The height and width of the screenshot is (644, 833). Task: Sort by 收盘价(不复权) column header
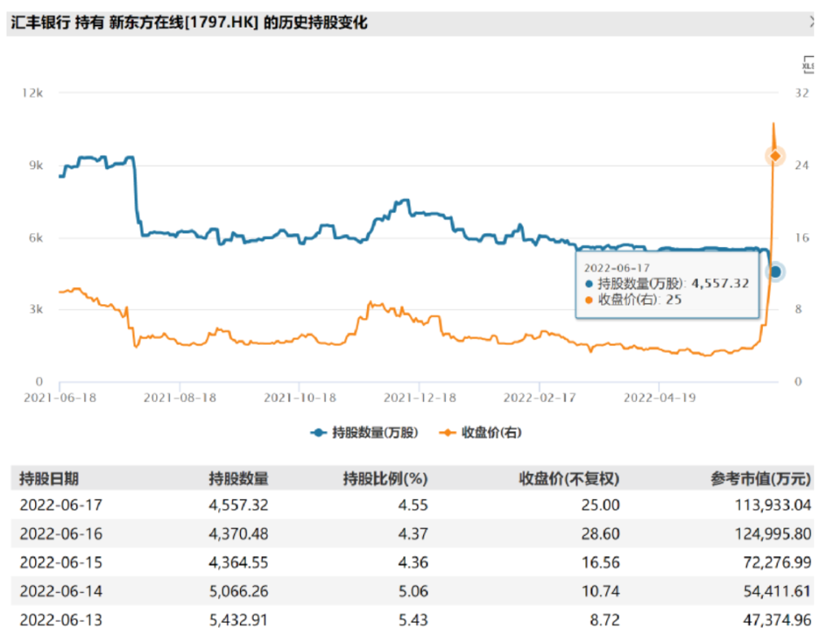point(569,478)
